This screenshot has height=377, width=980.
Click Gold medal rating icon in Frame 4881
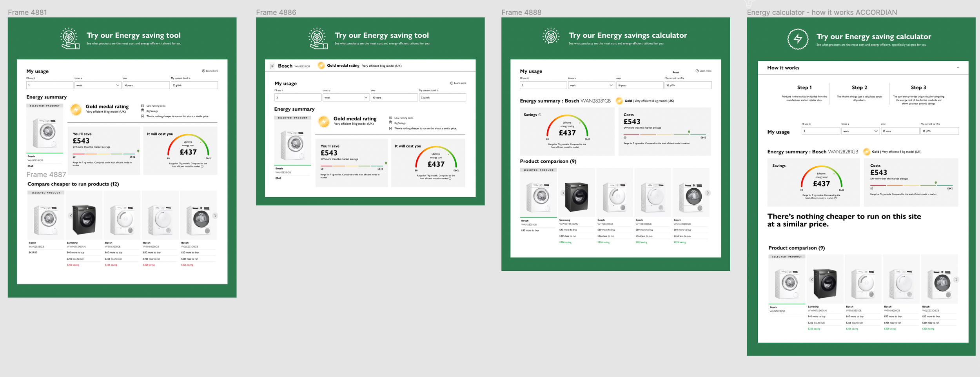pyautogui.click(x=76, y=109)
